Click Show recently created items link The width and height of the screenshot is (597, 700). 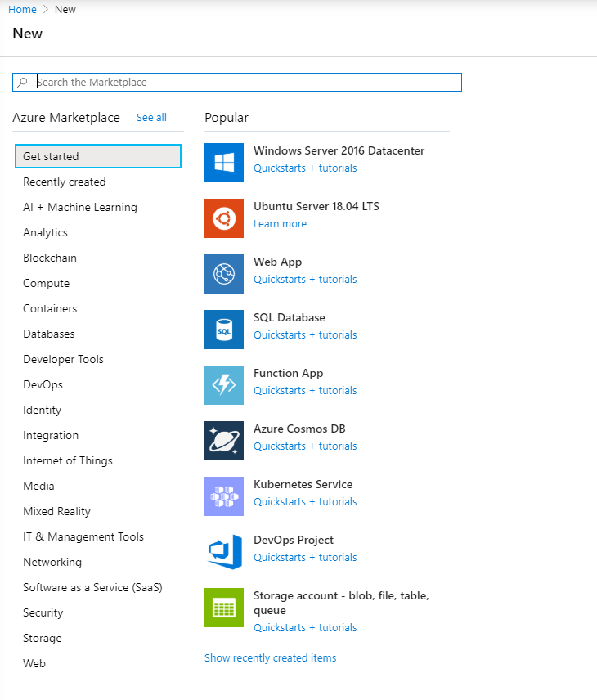[270, 658]
